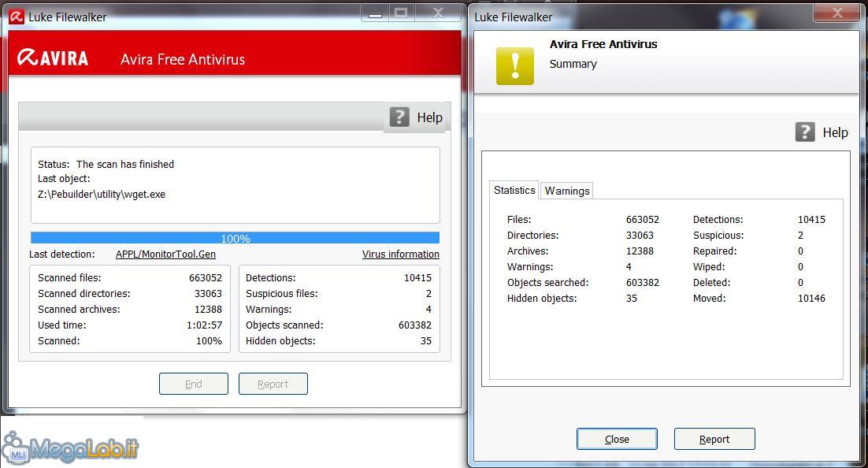Viewport: 868px width, 468px height.
Task: Switch to the Warnings tab
Action: [x=567, y=191]
